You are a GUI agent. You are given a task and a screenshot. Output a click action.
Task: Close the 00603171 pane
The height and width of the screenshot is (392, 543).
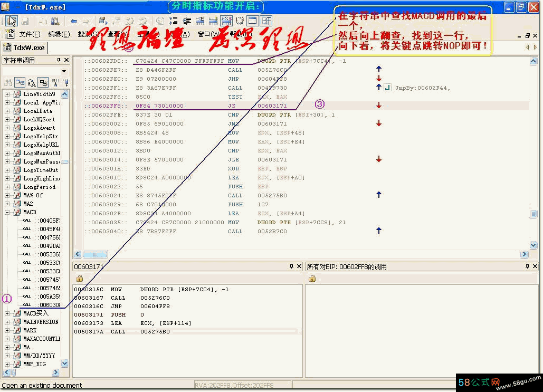(299, 266)
